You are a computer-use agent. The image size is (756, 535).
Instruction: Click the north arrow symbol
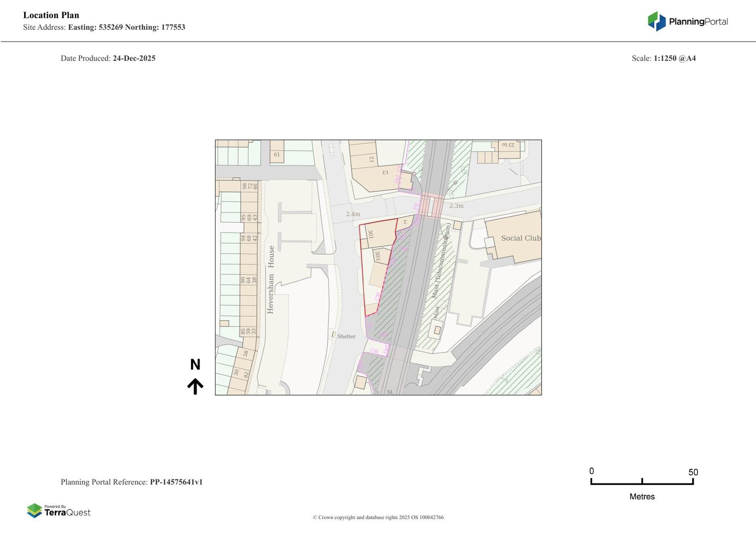pos(195,386)
